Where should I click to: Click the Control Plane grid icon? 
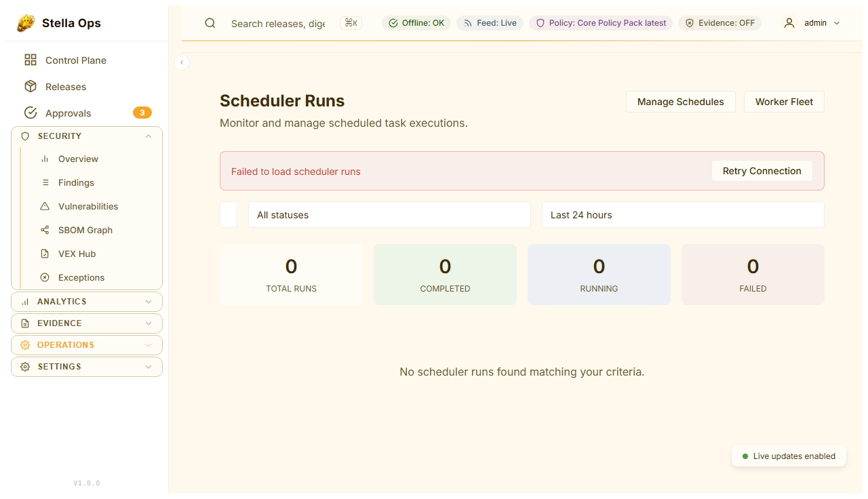click(x=31, y=60)
